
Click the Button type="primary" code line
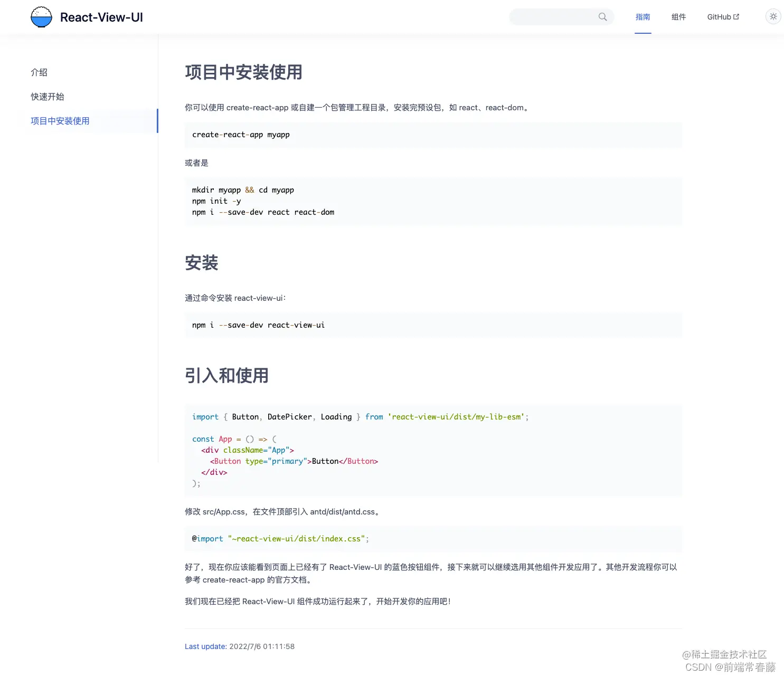click(294, 461)
